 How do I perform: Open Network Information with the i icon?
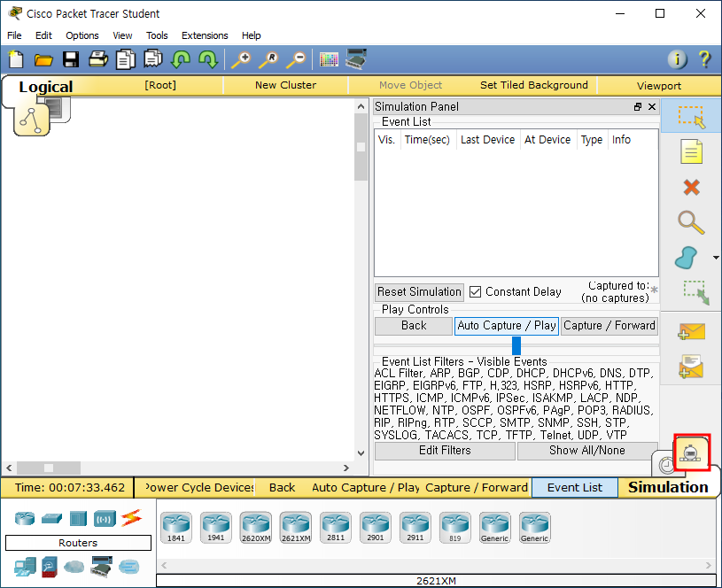678,59
